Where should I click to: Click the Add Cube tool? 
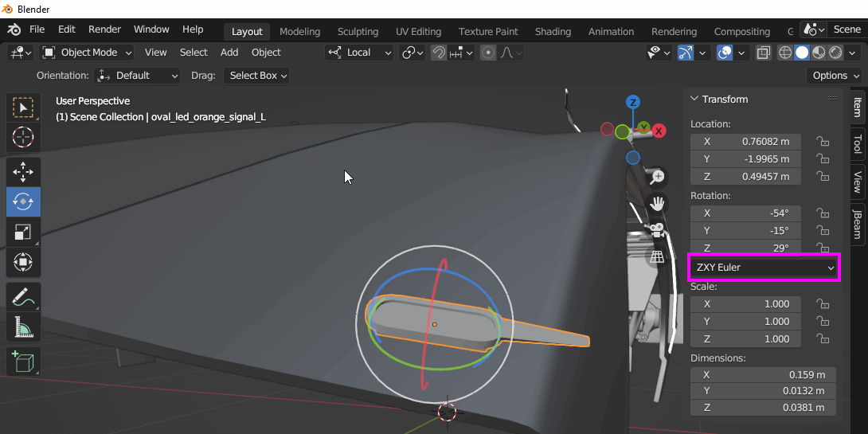tap(23, 362)
